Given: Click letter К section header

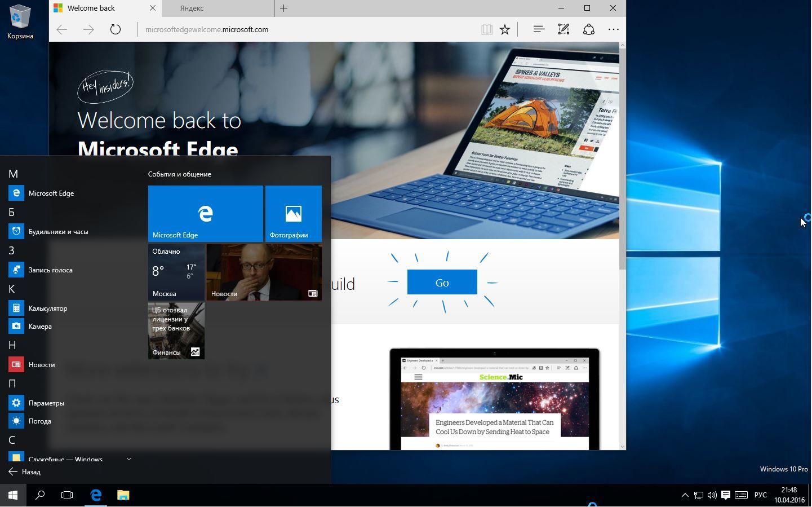Looking at the screenshot, I should tap(12, 289).
